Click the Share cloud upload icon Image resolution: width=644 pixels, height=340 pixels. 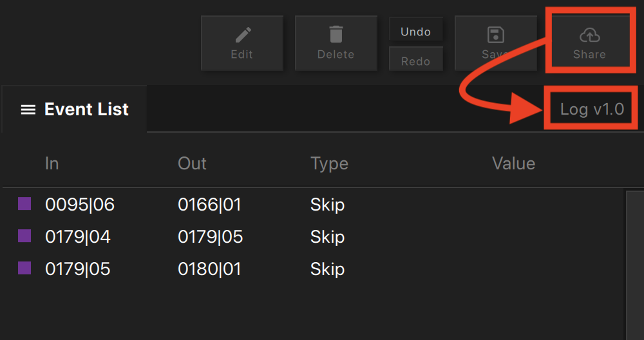tap(590, 35)
